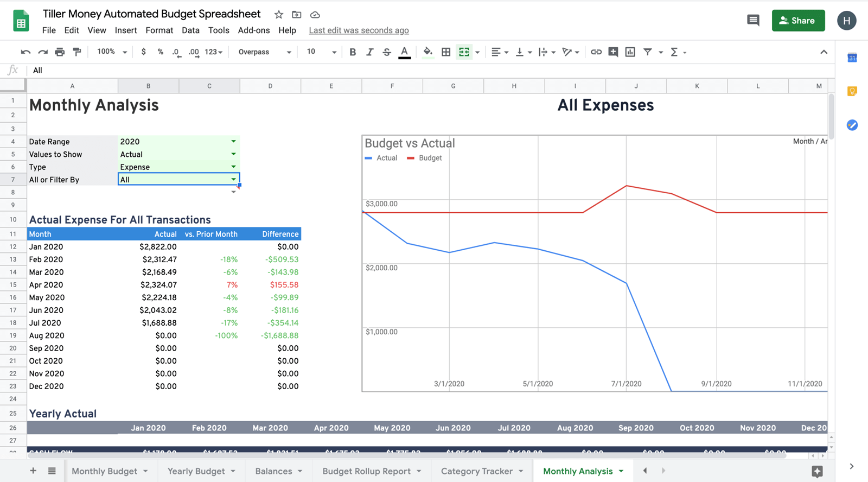Screen dimensions: 868x482
Task: Open the Date Range 2020 dropdown
Action: [233, 141]
